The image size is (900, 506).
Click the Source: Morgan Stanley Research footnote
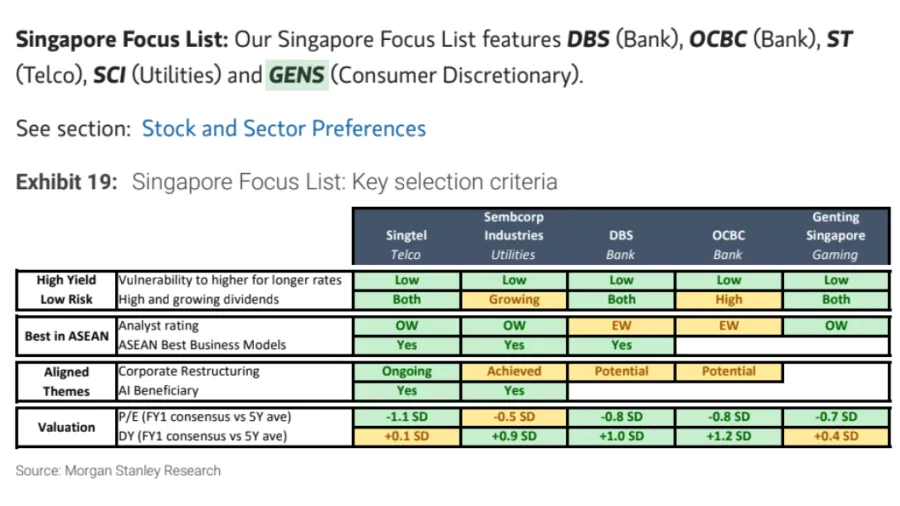click(x=118, y=470)
